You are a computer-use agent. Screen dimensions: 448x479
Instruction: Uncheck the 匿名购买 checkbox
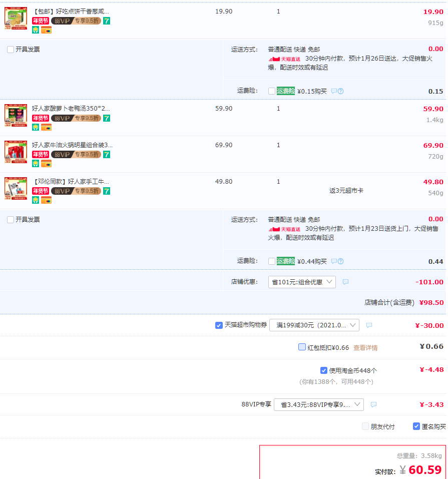(416, 426)
